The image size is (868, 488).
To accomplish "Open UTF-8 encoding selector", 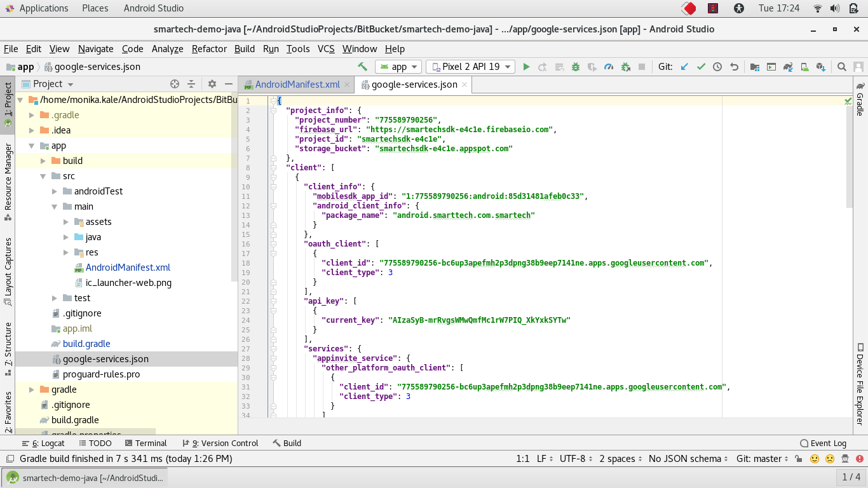I will pyautogui.click(x=576, y=459).
